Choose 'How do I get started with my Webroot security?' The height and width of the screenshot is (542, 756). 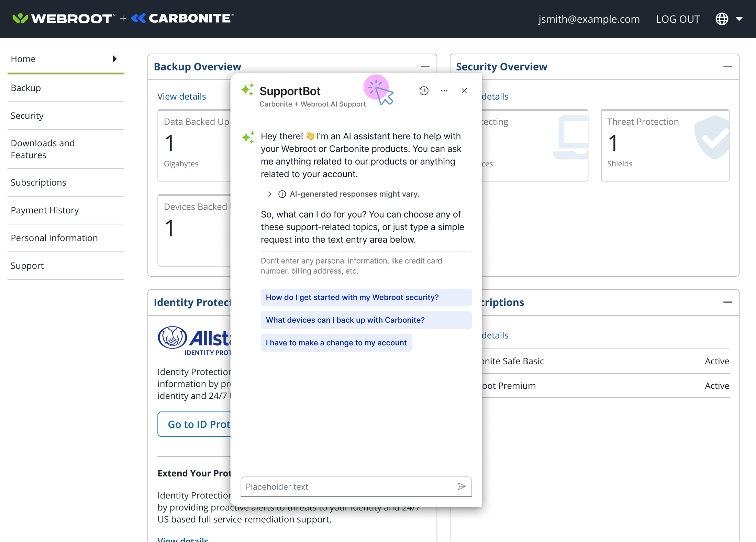tap(366, 297)
